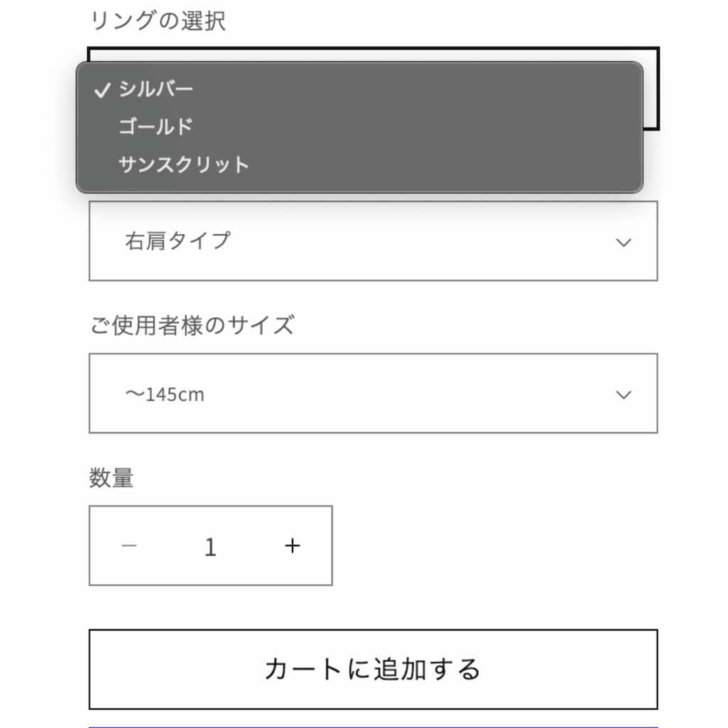This screenshot has width=728, height=728.
Task: Click the カートに追加する button
Action: pyautogui.click(x=373, y=669)
